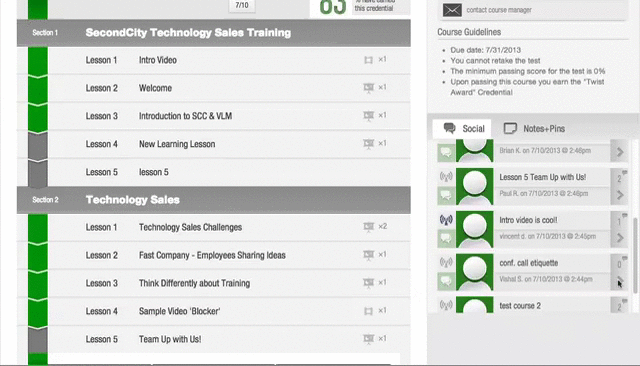
Task: Click x2 count on Technology Sales Challenges row
Action: click(x=382, y=226)
